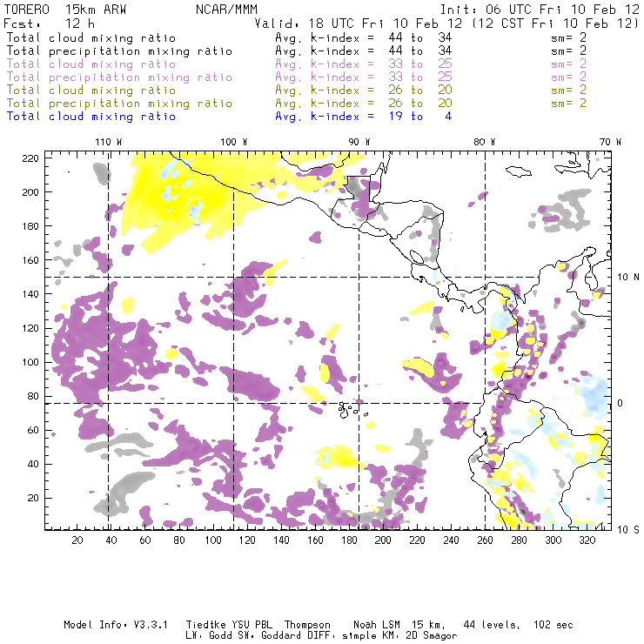Click the "TORERO 15km ARW" title text
Image resolution: width=644 pixels, height=644 pixels.
coord(65,10)
